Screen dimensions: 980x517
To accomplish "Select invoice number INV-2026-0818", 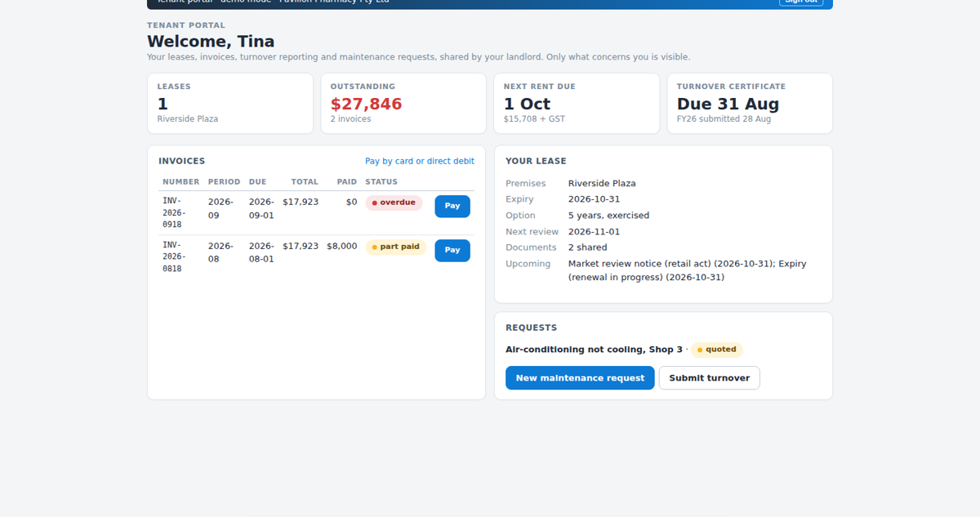I will coord(174,256).
